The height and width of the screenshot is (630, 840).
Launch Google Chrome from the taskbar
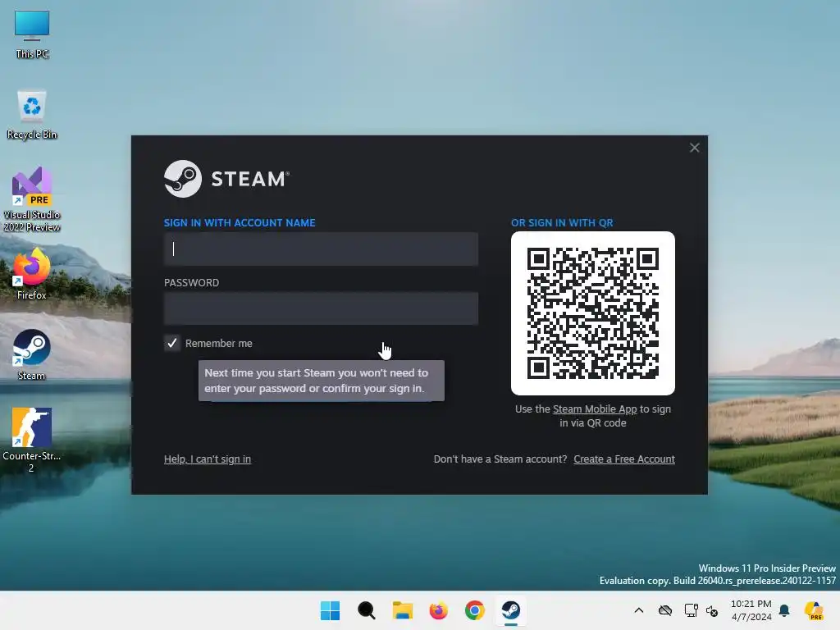point(475,610)
